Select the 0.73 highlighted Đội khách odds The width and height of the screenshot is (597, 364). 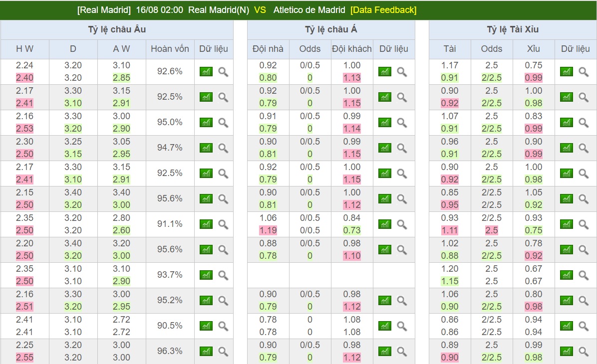pyautogui.click(x=352, y=230)
